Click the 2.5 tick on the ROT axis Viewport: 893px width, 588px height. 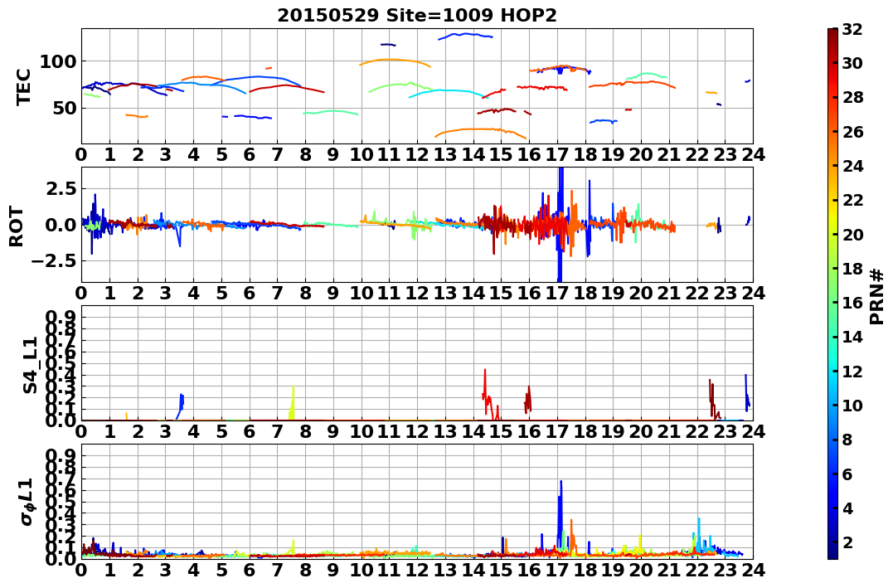click(61, 188)
